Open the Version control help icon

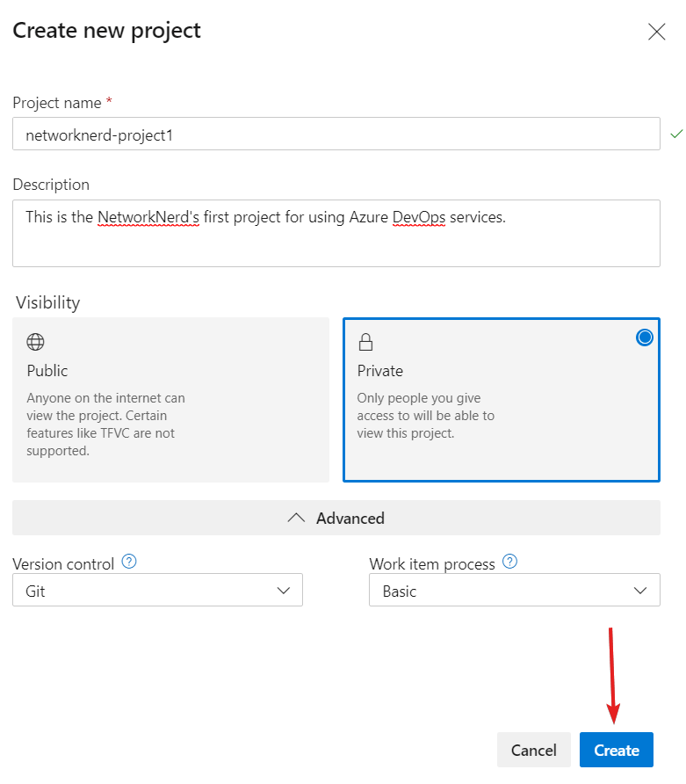pos(129,562)
